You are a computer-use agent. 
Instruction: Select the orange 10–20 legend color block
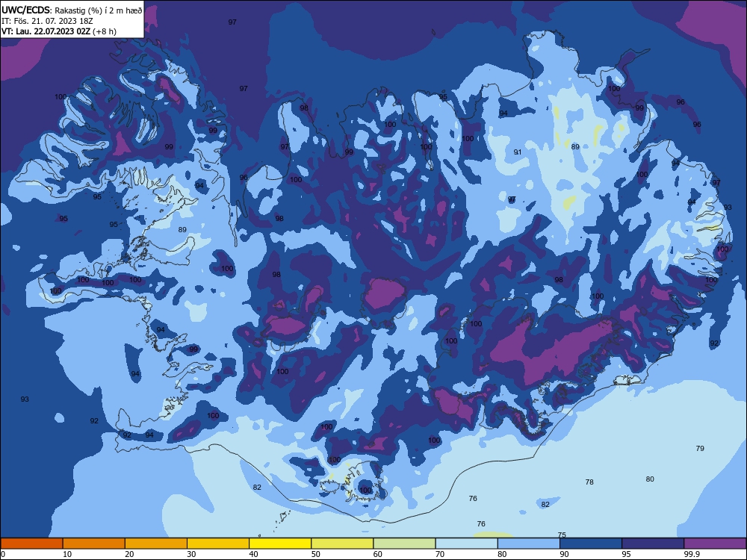pos(94,544)
